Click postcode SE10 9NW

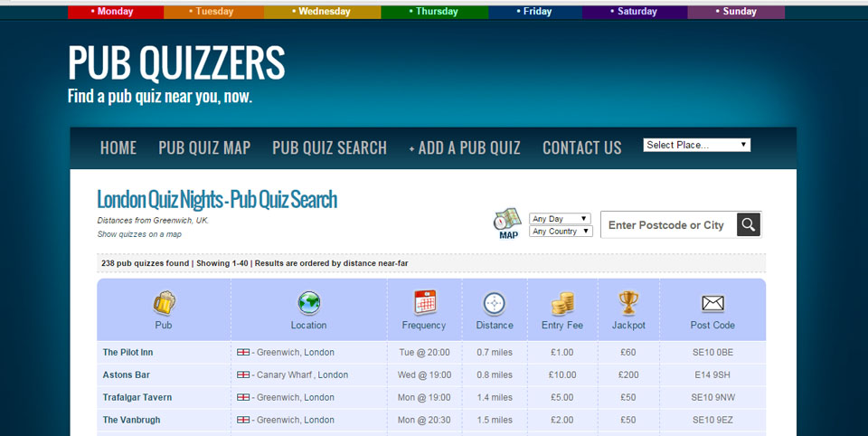click(x=713, y=397)
